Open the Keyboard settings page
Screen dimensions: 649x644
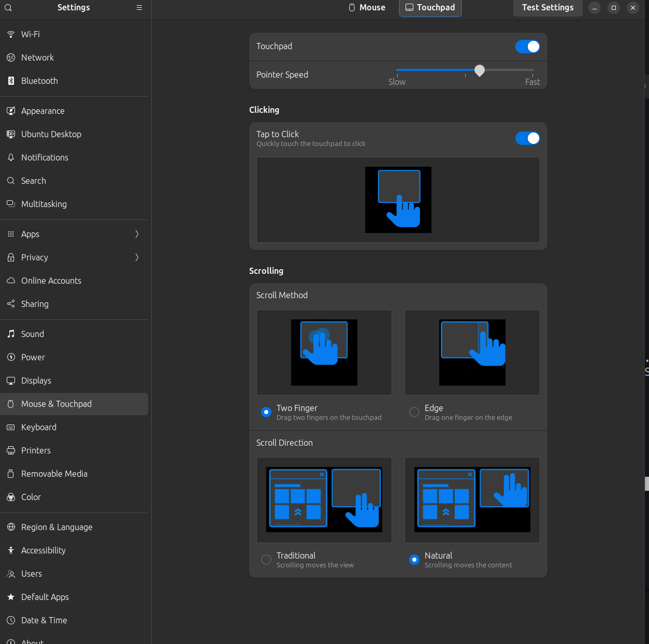click(x=39, y=427)
